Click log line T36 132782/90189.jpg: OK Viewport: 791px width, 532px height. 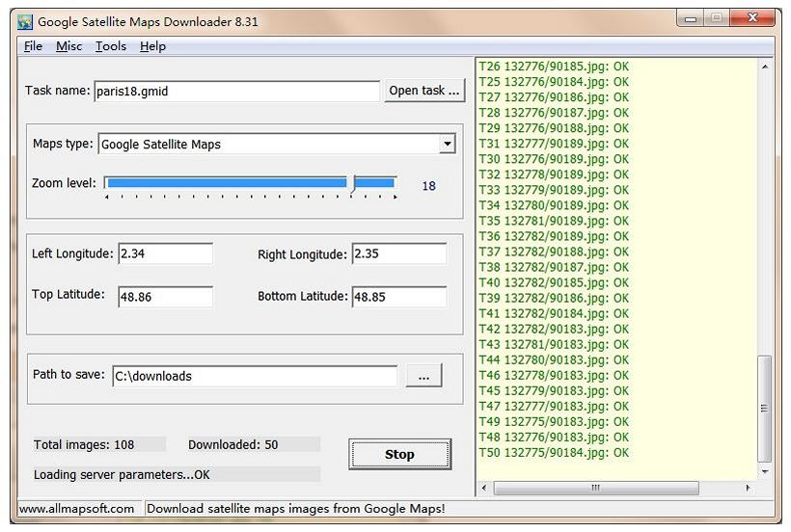(x=554, y=236)
